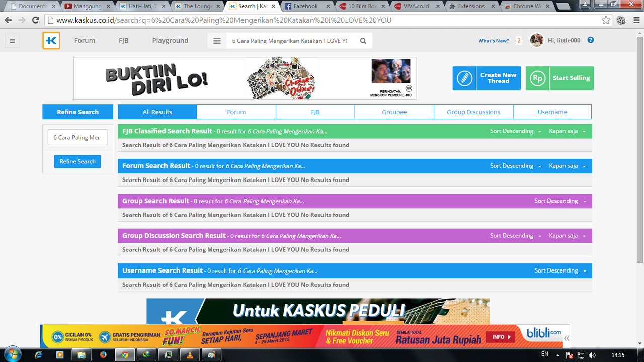Go back with the browser back arrow
644x362 pixels.
pyautogui.click(x=9, y=20)
